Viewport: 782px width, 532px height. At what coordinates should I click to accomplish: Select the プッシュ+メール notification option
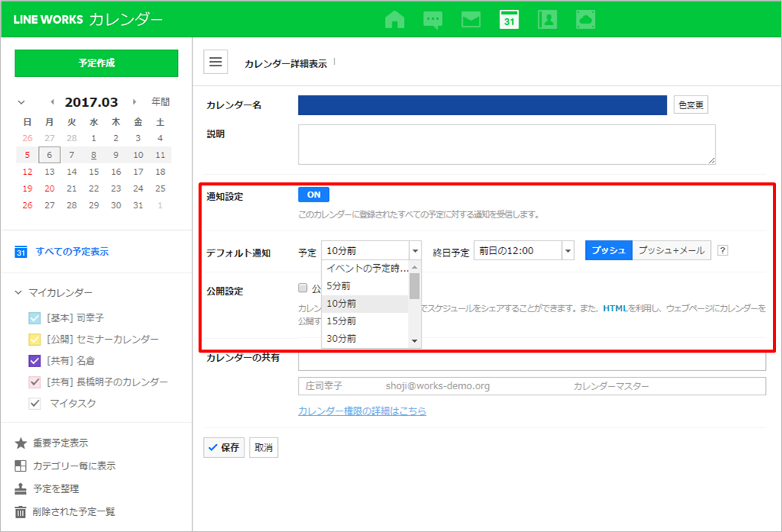[x=671, y=250]
